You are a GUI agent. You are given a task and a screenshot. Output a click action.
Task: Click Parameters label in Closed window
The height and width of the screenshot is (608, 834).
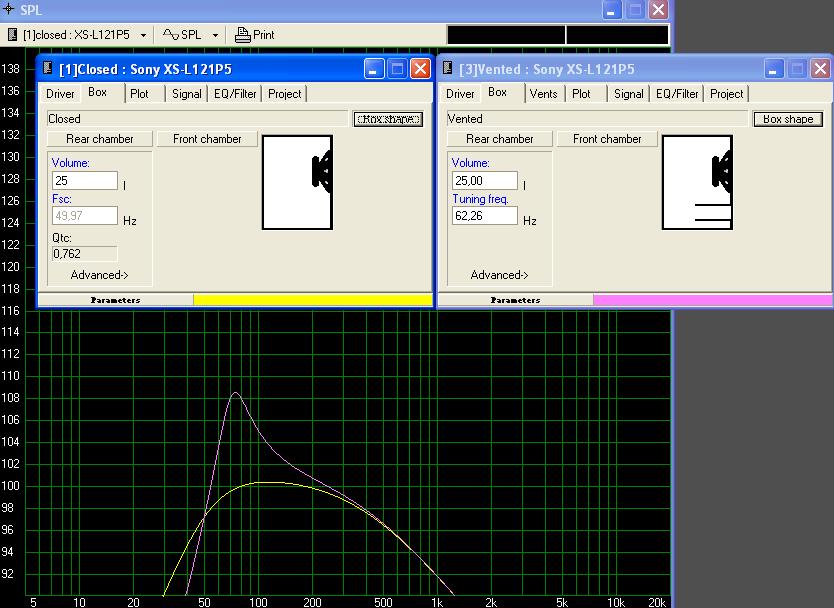115,300
